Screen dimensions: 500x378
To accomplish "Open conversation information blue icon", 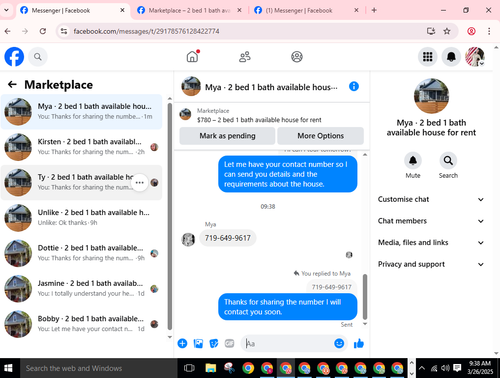I will click(354, 86).
